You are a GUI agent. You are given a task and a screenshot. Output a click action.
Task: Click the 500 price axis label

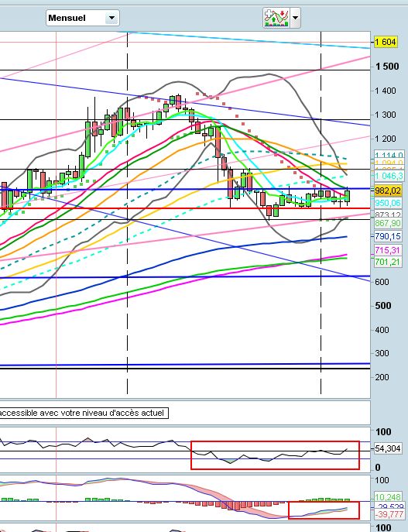(383, 306)
